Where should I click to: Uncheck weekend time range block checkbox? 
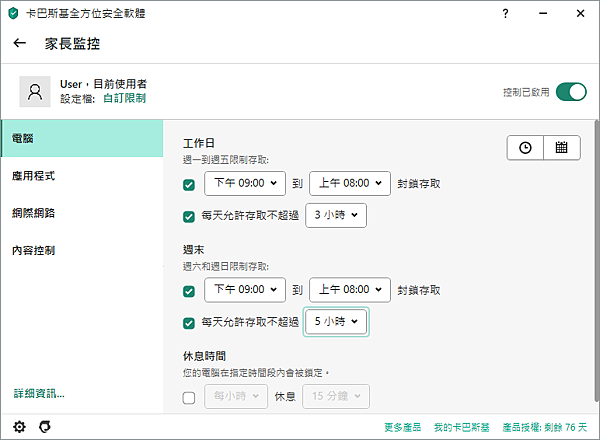(x=189, y=291)
